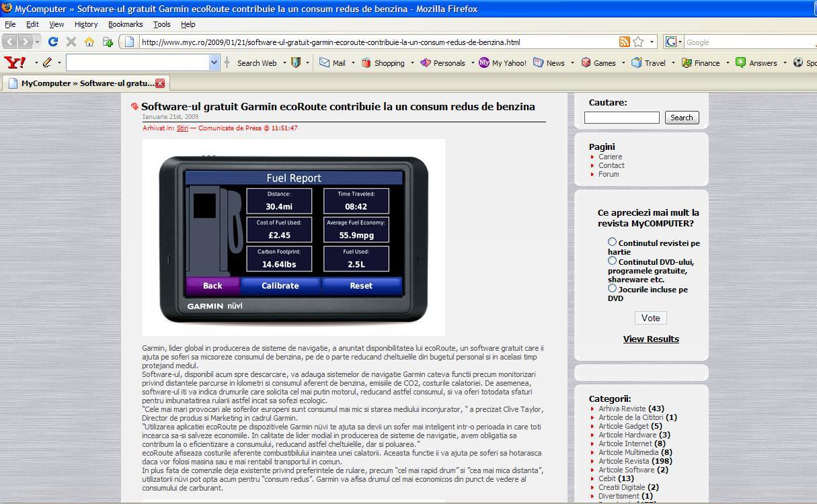Select 'Continutul revistei pe hartie' radio option
Image resolution: width=817 pixels, height=504 pixels.
tap(612, 241)
